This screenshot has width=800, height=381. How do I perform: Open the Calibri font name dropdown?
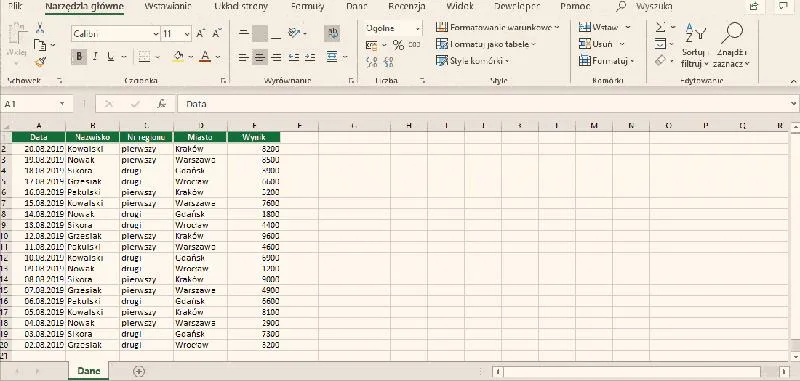[156, 34]
